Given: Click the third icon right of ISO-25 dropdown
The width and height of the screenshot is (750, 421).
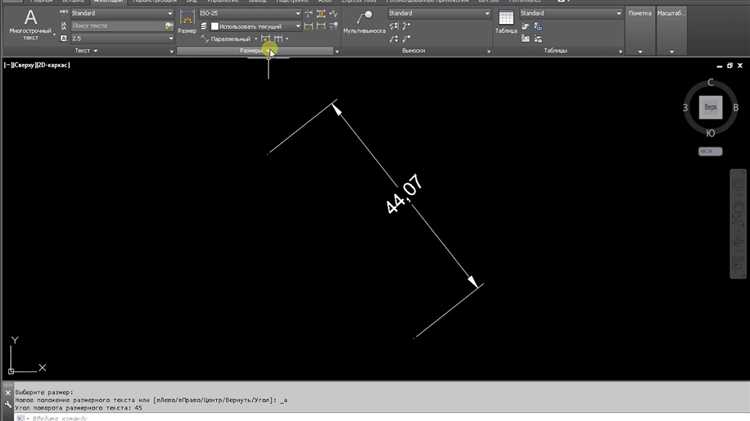Looking at the screenshot, I should pos(333,13).
